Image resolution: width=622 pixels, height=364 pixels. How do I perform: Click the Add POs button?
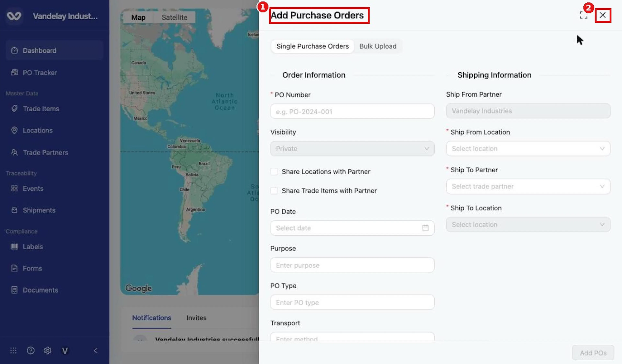(593, 353)
